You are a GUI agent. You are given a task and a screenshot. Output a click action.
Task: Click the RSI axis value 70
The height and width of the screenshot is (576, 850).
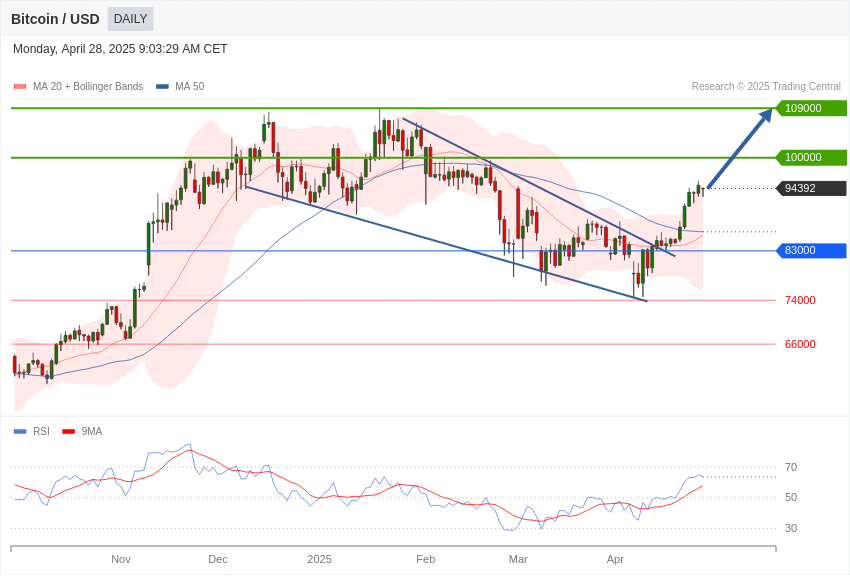coord(791,467)
